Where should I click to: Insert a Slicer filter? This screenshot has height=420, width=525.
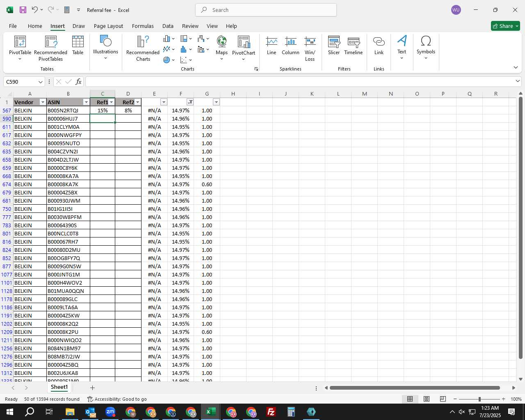(334, 46)
